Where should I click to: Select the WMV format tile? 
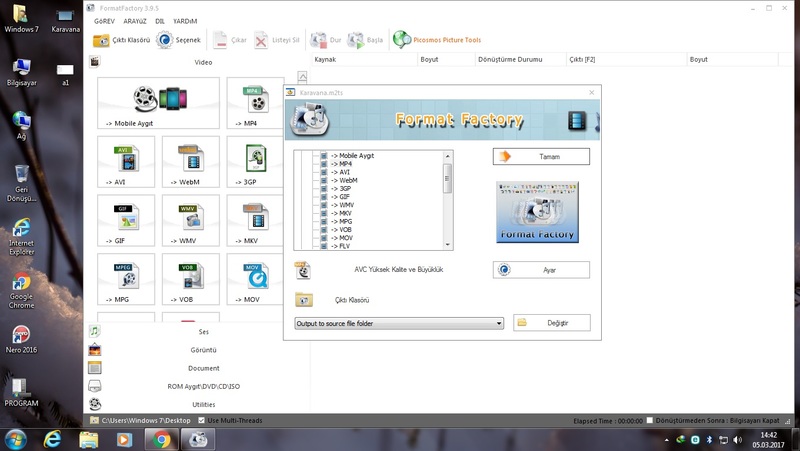pyautogui.click(x=191, y=220)
